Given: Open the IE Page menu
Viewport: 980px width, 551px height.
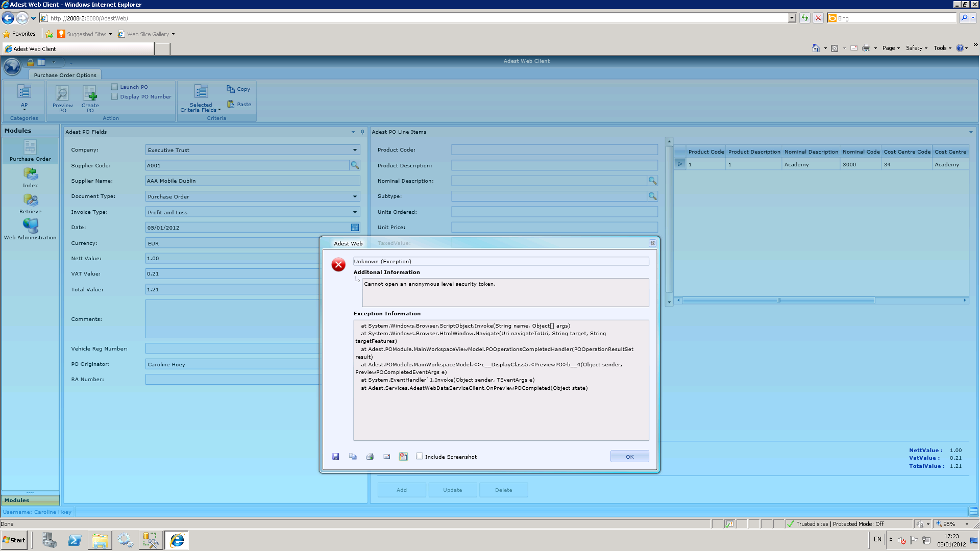Looking at the screenshot, I should click(x=891, y=48).
